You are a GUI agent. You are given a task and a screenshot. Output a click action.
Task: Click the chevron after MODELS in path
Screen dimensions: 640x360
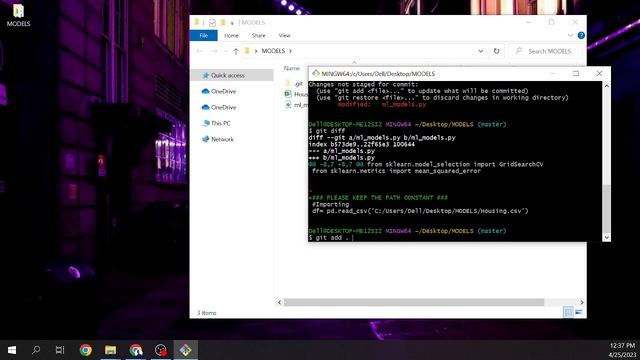click(x=291, y=51)
